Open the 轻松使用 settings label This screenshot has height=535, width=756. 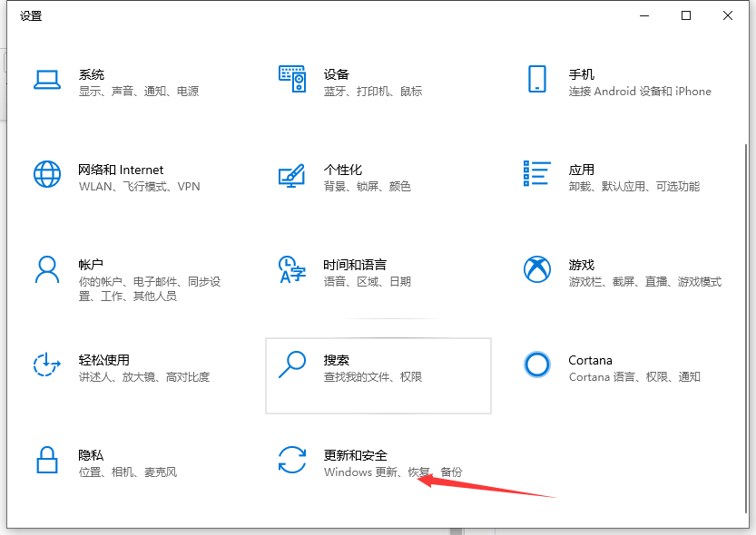pyautogui.click(x=103, y=360)
